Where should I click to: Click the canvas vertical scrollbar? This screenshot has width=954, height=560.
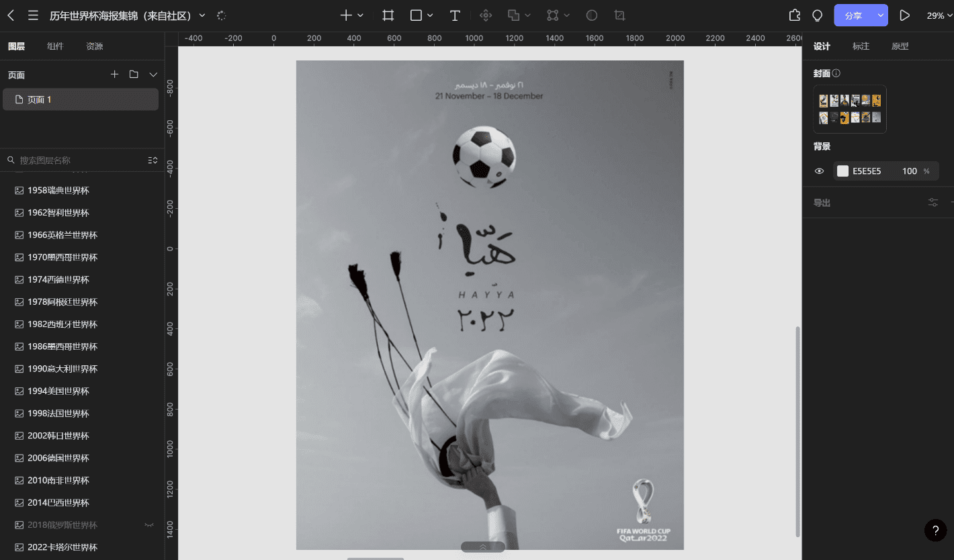tap(798, 432)
